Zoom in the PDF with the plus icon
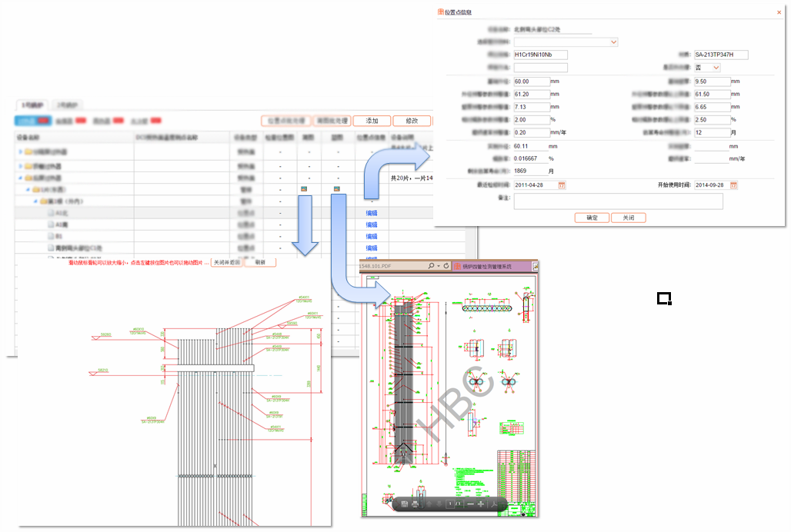Image resolution: width=791 pixels, height=532 pixels. point(481,504)
